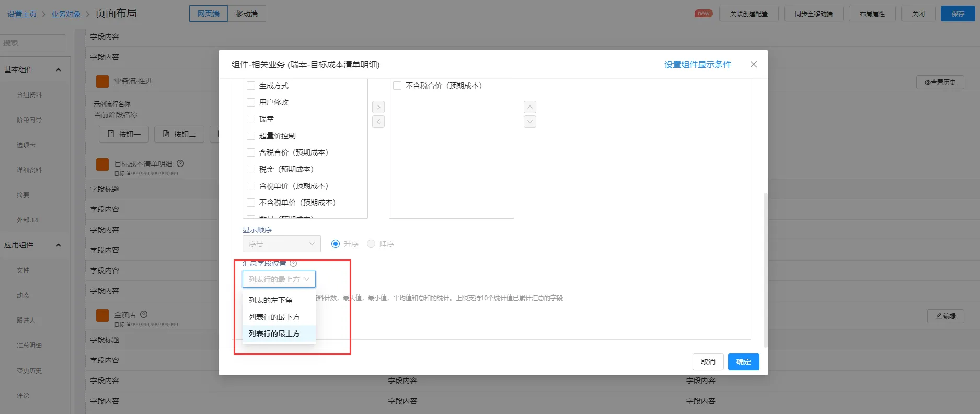Viewport: 980px width, 414px height.
Task: Move selected field up with arrow
Action: tap(529, 107)
